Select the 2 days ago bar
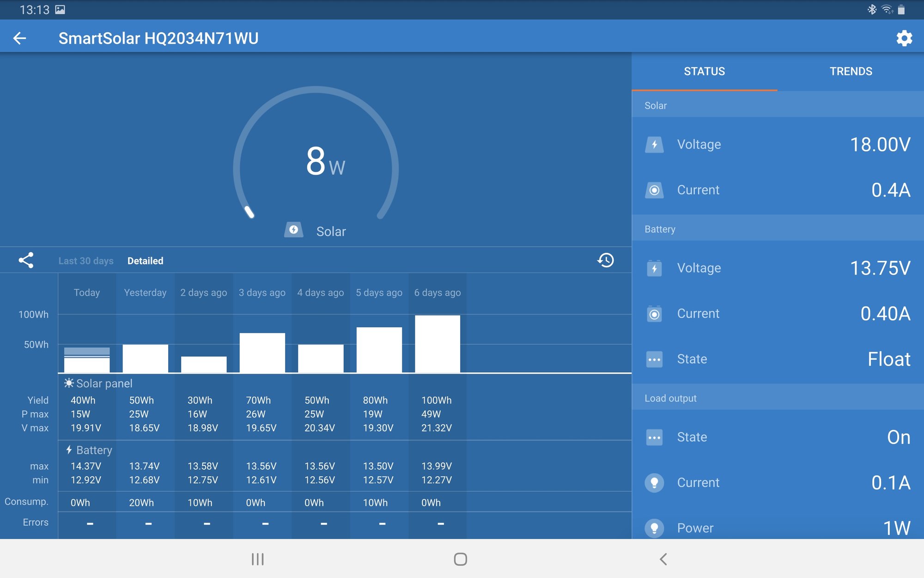 click(204, 364)
